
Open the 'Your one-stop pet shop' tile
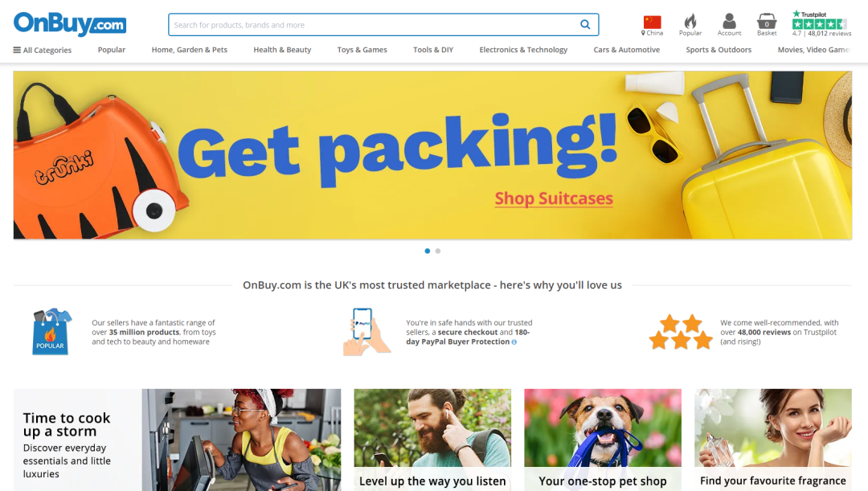pyautogui.click(x=603, y=440)
